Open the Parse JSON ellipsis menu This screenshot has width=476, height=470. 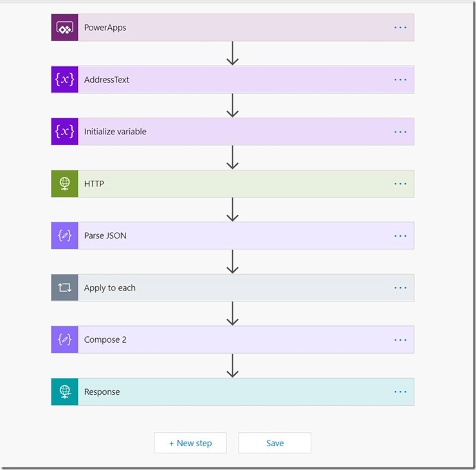[400, 236]
